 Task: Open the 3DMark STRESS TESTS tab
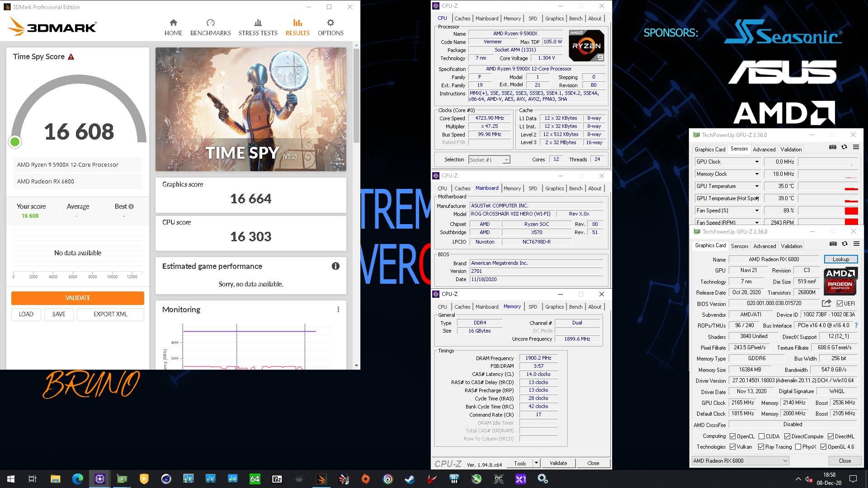click(x=258, y=28)
